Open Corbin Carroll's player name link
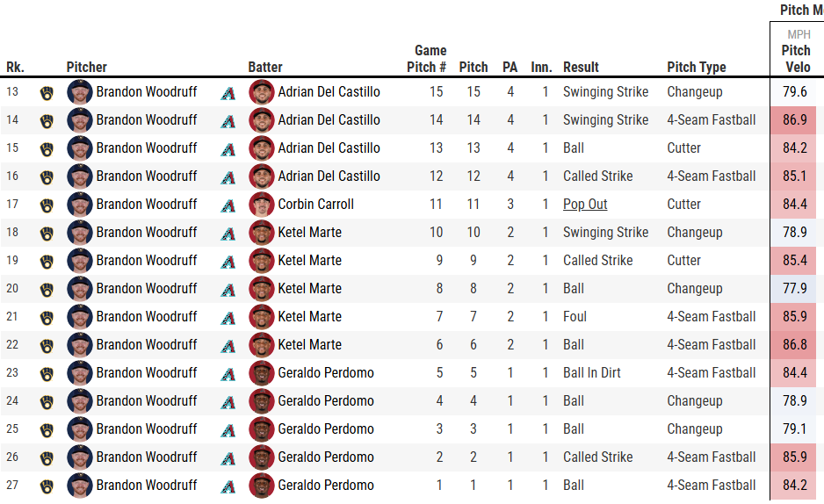824x504 pixels. (x=315, y=205)
